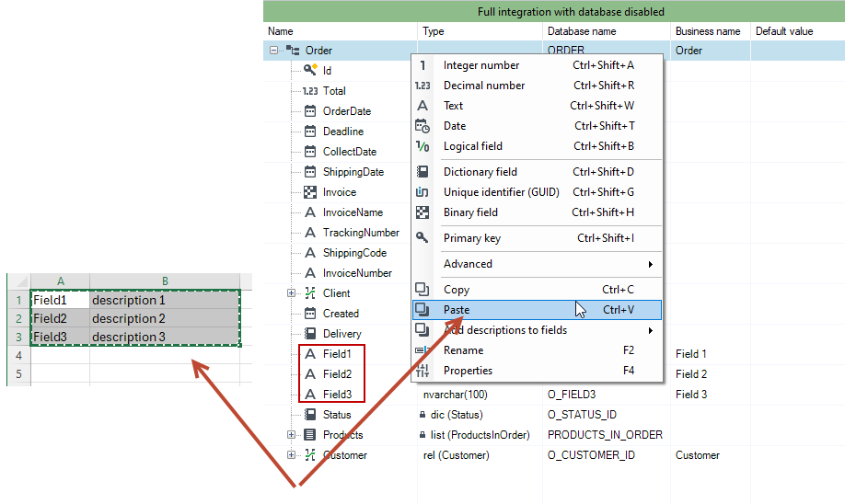Click the text icon beside ShippingCode
This screenshot has width=845, height=504.
pos(310,253)
